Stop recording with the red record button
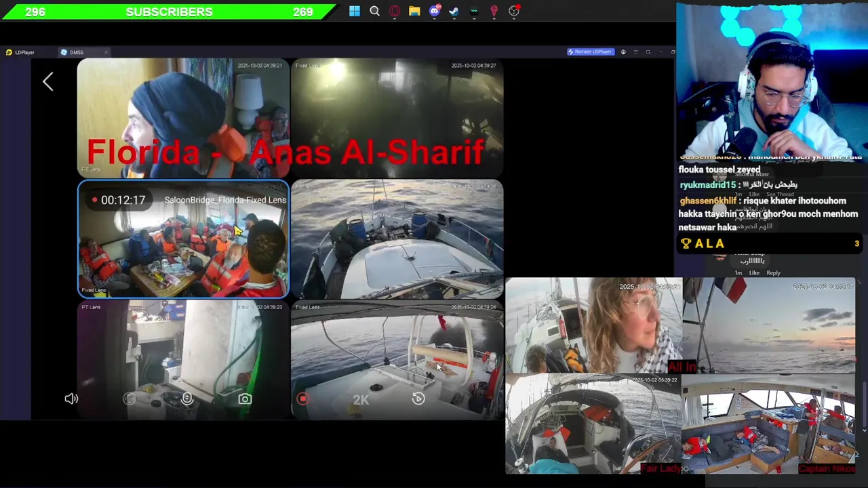Screen dimensions: 868x488 point(303,399)
